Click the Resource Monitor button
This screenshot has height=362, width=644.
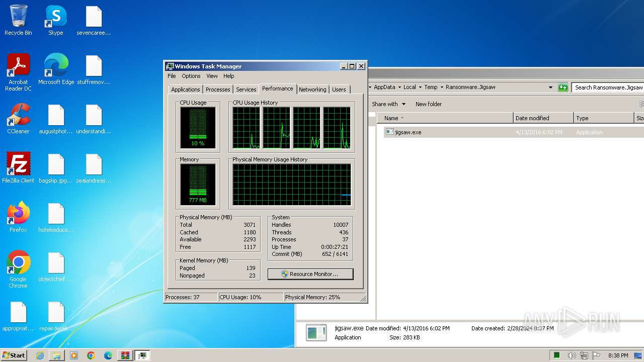click(x=310, y=274)
